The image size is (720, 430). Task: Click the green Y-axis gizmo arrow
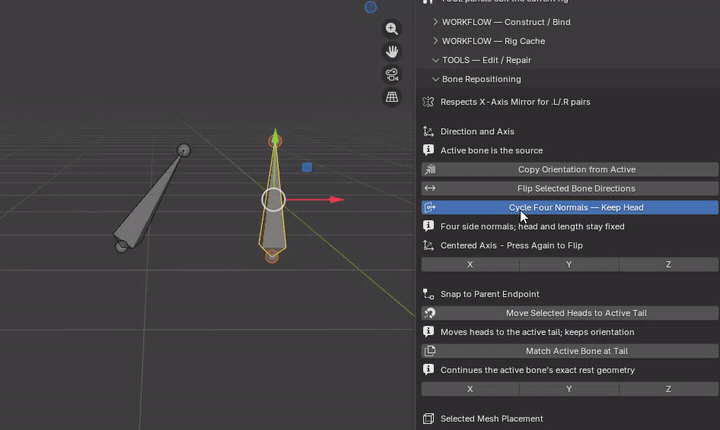click(275, 135)
